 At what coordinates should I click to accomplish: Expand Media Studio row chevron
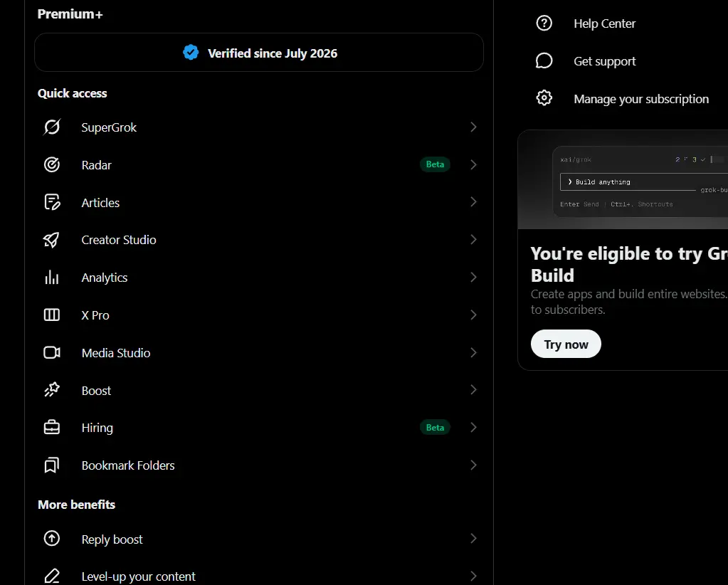coord(473,352)
